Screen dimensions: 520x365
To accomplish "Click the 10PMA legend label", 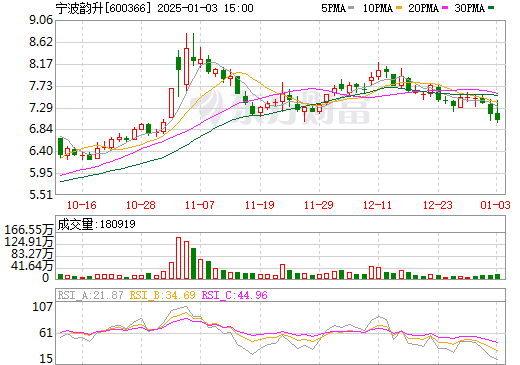I will (x=377, y=8).
